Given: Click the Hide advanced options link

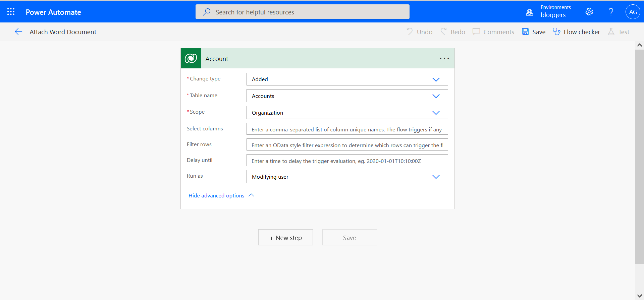Looking at the screenshot, I should click(216, 195).
